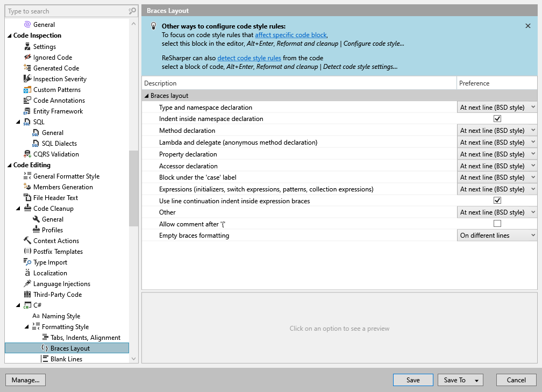
Task: Click the Type to search field
Action: (x=67, y=11)
